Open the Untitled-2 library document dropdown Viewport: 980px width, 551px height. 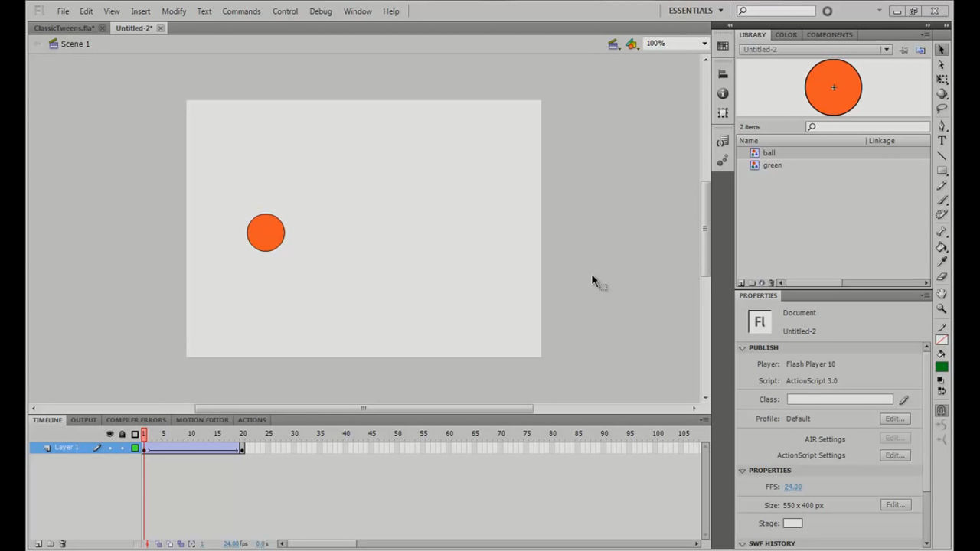[x=886, y=50]
